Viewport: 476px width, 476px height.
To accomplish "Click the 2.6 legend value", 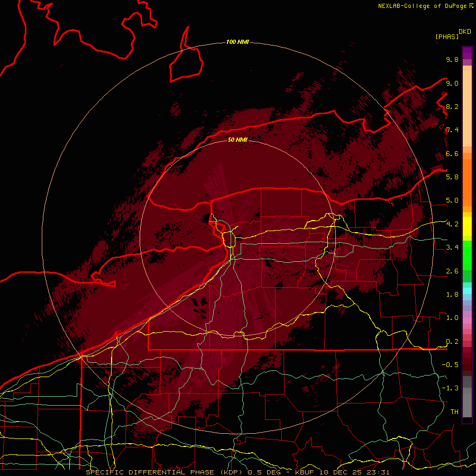I will coord(452,271).
